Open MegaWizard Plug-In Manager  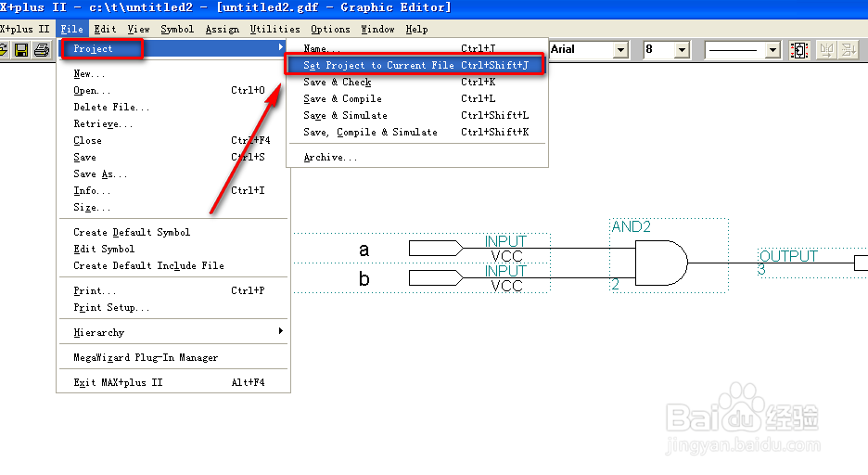[173, 357]
